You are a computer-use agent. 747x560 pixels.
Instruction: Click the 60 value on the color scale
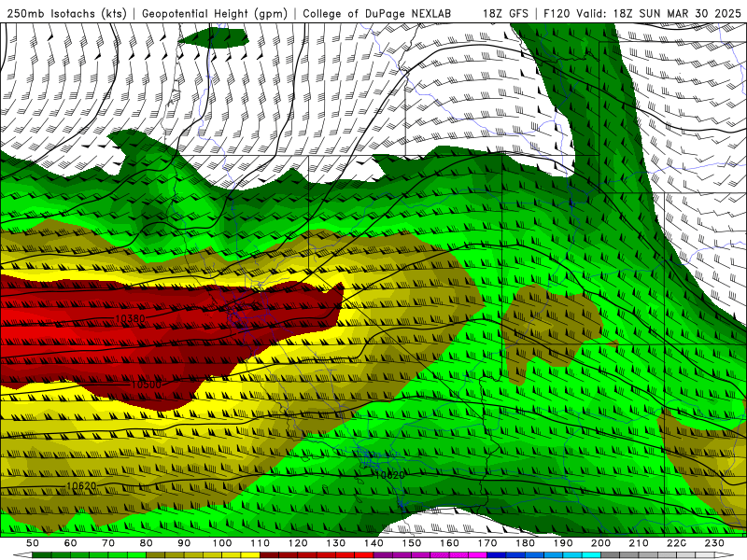click(70, 543)
